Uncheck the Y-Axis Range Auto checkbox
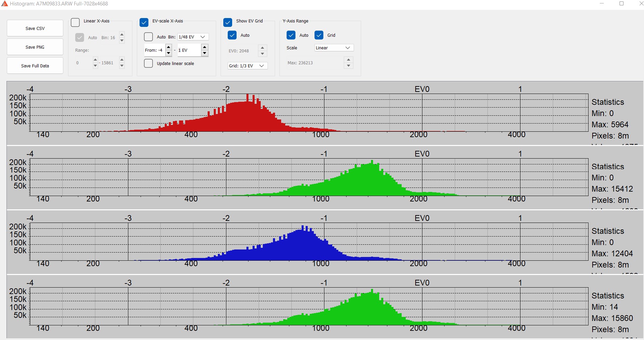Image resolution: width=644 pixels, height=340 pixels. 291,35
